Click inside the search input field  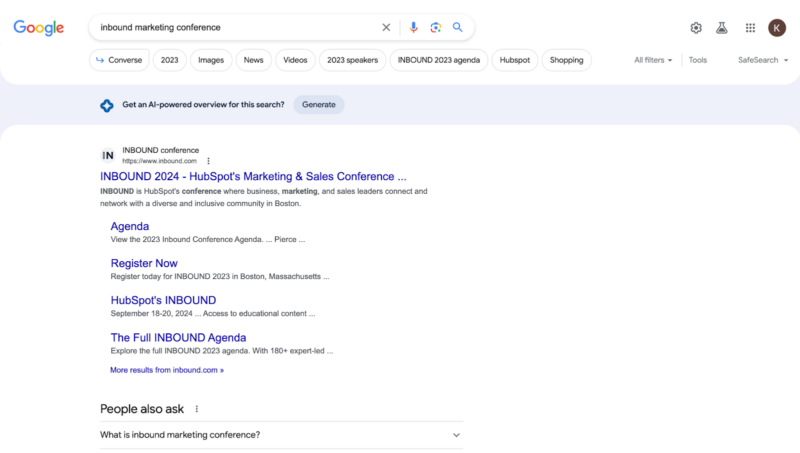[x=237, y=28]
